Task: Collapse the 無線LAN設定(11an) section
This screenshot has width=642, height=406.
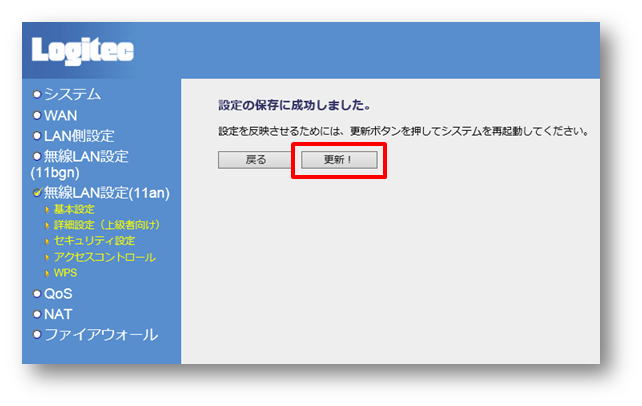Action: pos(106,192)
